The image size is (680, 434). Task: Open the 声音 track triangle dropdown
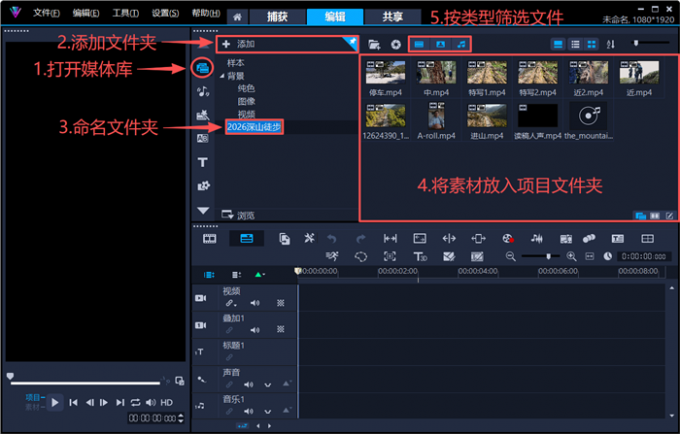pos(286,383)
